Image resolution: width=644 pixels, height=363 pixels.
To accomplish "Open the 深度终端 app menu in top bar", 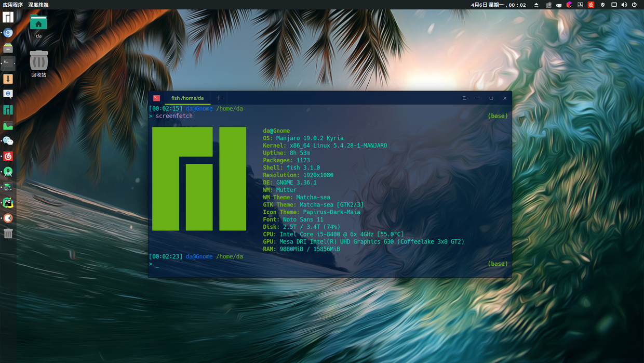I will coord(38,5).
